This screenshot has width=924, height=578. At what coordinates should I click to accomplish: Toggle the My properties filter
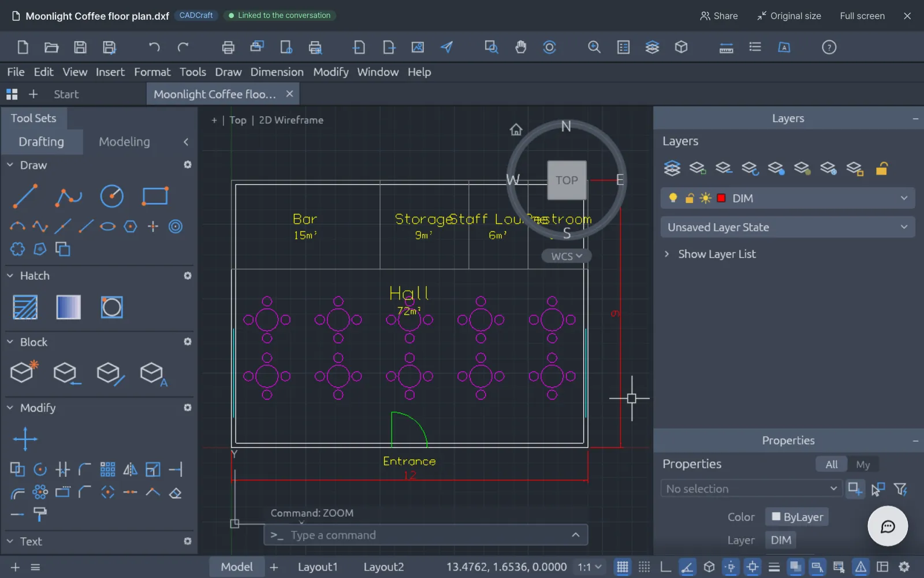tap(863, 464)
